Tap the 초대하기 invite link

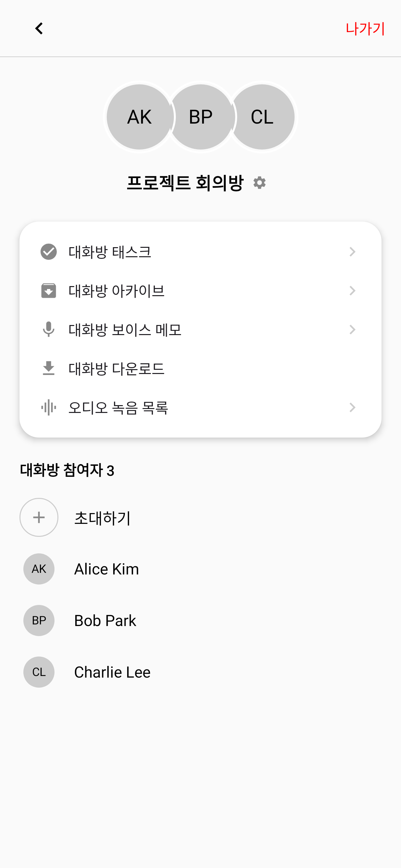[x=103, y=518]
